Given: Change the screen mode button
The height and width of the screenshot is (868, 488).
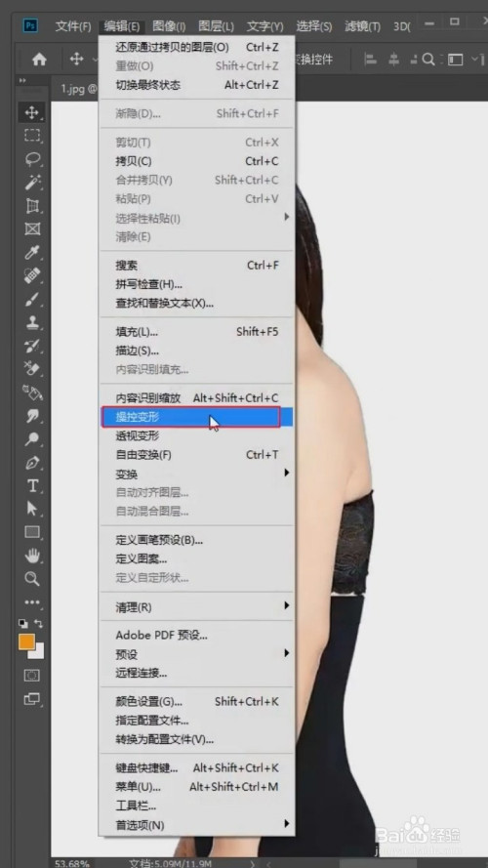Looking at the screenshot, I should point(32,700).
